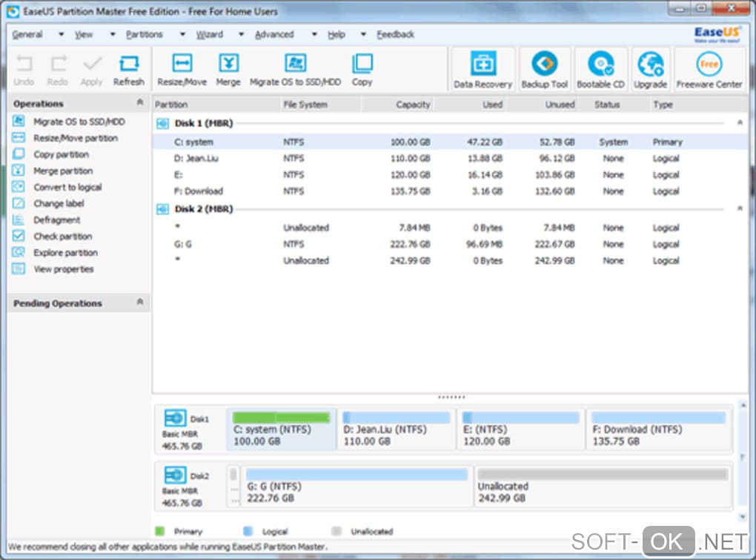Click the Disk2 drive icon in disk map
The height and width of the screenshot is (560, 756).
175,475
